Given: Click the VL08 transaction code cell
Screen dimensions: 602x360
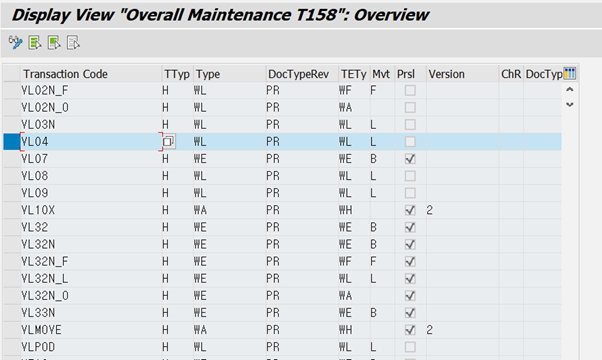Looking at the screenshot, I should click(91, 176).
